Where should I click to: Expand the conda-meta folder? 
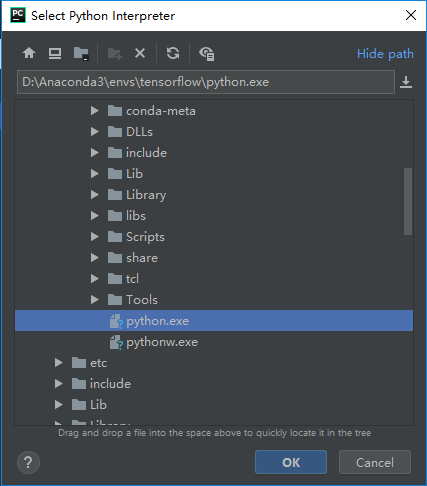tap(95, 111)
